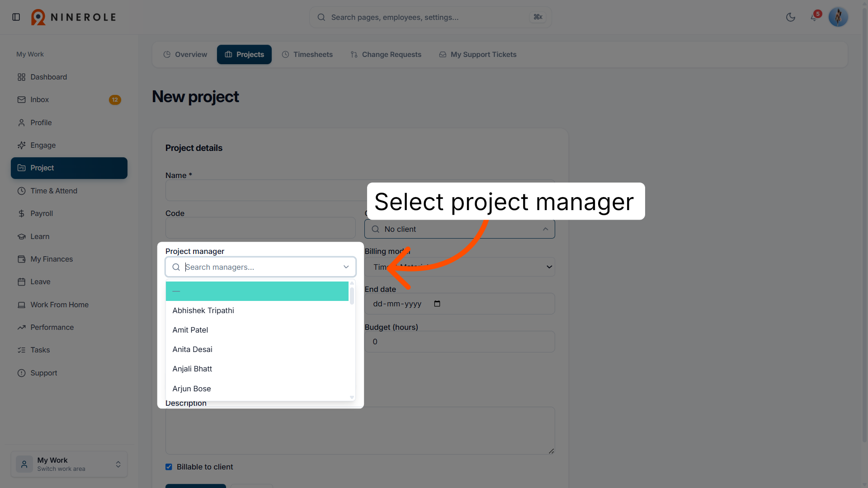
Task: Click the Learn graduation cap icon
Action: (21, 237)
